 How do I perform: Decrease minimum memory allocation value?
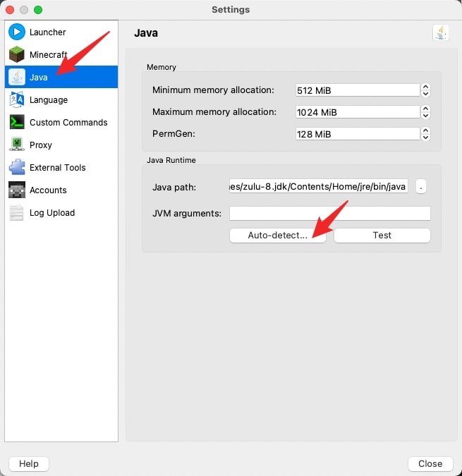pos(425,94)
